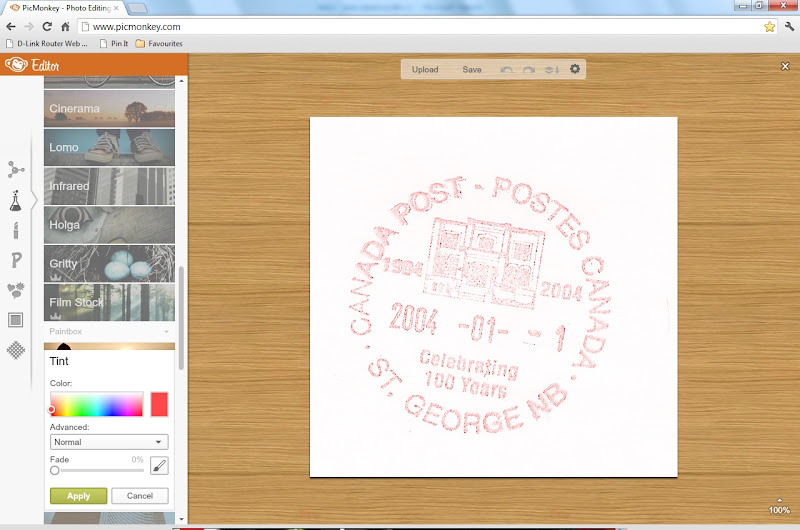Click the Undo arrow in top toolbar
The height and width of the screenshot is (530, 800).
pyautogui.click(x=507, y=69)
